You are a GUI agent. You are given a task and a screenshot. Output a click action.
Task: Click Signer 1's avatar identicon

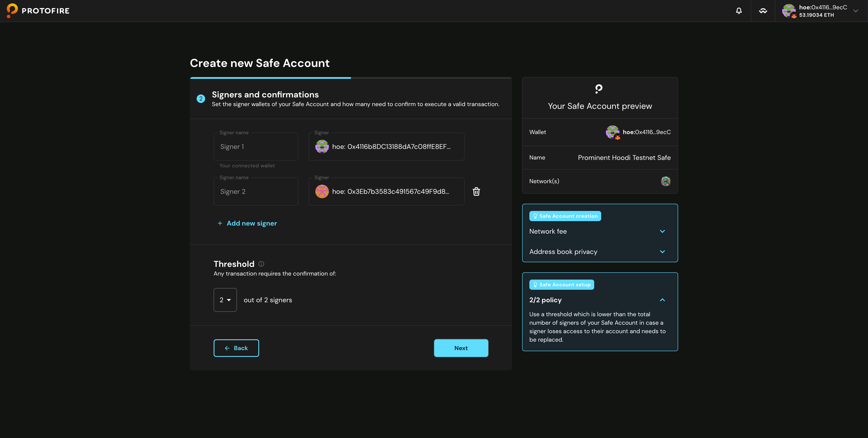tap(322, 146)
